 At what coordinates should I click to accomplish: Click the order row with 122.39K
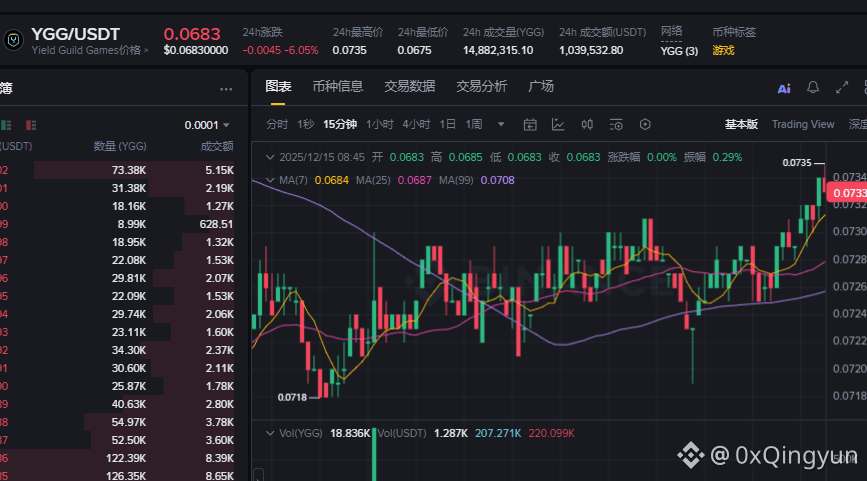(x=117, y=458)
